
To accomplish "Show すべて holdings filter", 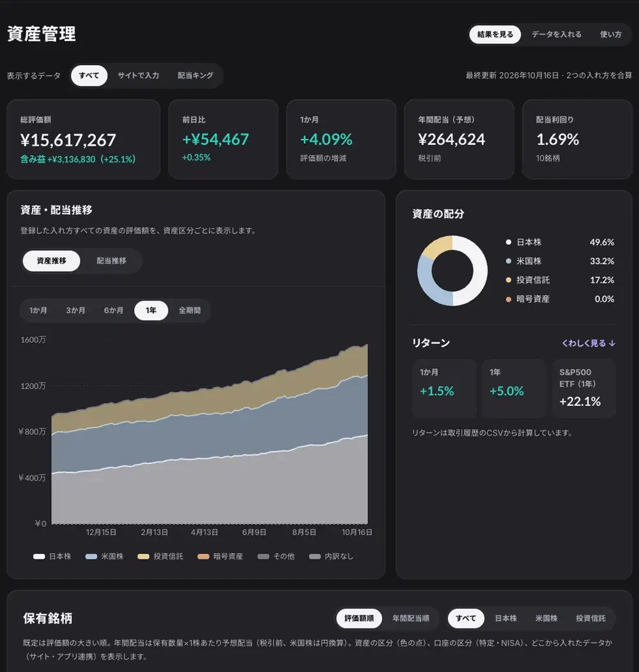I will [466, 618].
